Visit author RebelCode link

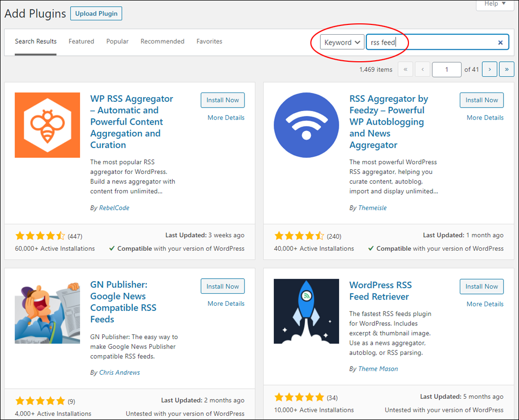coord(114,208)
